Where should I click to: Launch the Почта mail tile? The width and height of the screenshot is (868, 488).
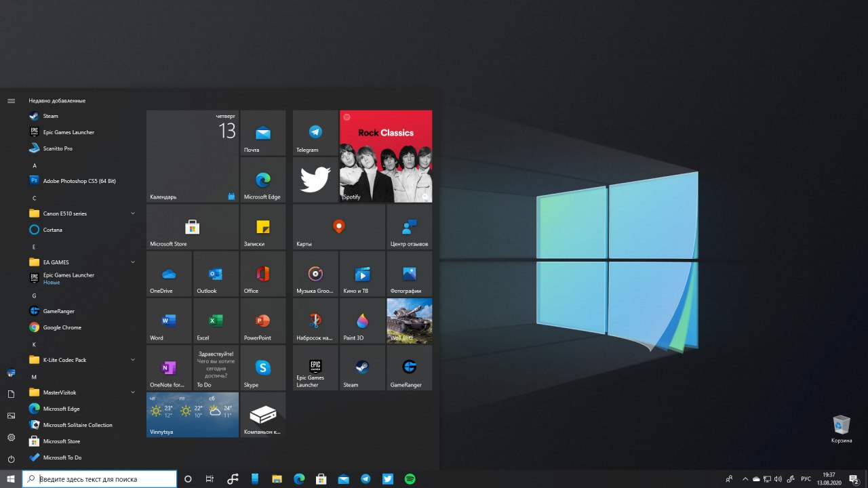pyautogui.click(x=262, y=133)
